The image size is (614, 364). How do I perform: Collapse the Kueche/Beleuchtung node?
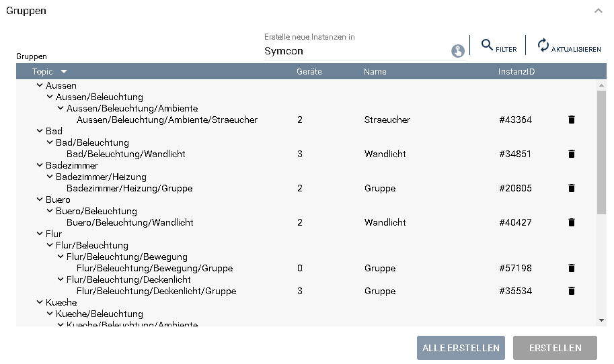(x=50, y=314)
